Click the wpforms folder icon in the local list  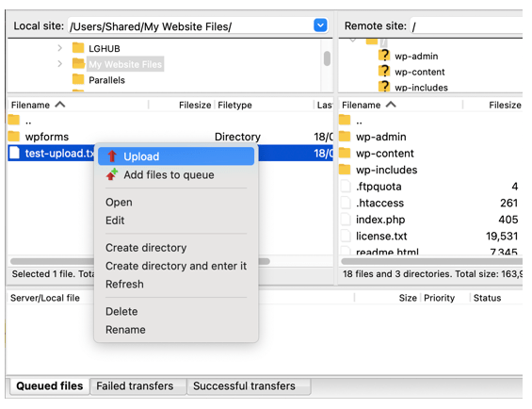pyautogui.click(x=14, y=137)
